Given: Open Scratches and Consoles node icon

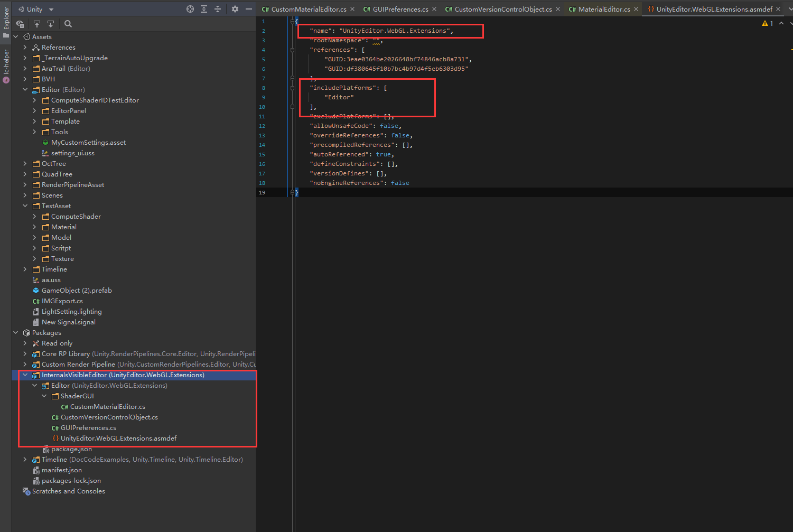Looking at the screenshot, I should [x=26, y=491].
